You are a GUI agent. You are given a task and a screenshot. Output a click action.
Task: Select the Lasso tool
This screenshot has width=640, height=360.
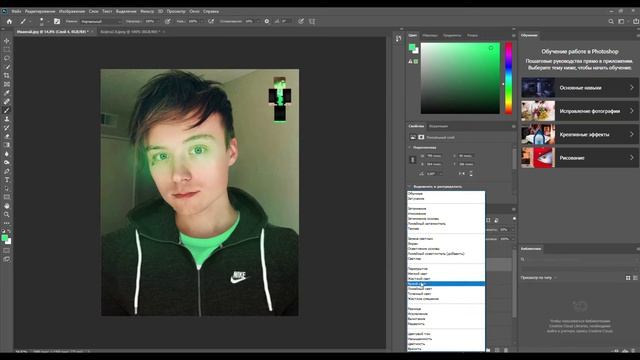tap(7, 58)
